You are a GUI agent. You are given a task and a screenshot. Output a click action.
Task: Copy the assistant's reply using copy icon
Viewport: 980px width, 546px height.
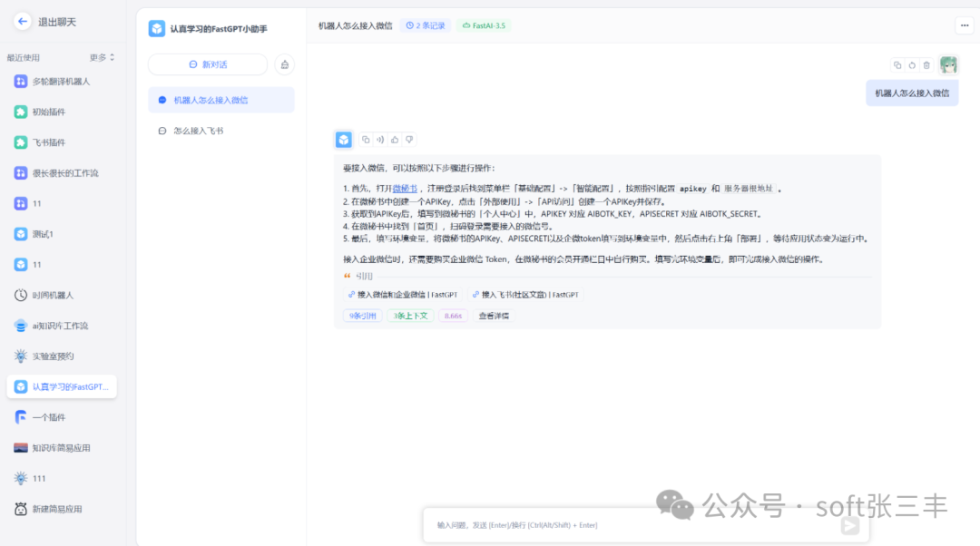tap(364, 139)
